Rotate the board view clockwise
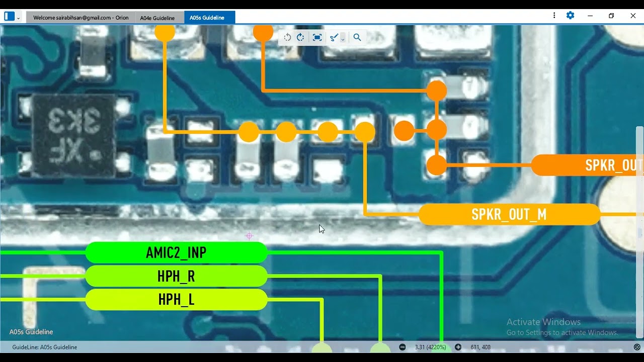The width and height of the screenshot is (644, 362). click(x=301, y=37)
